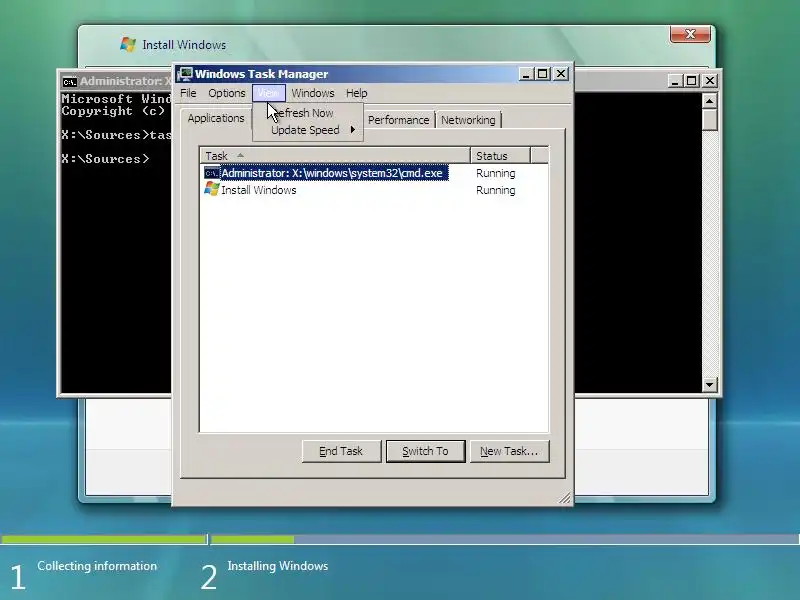The height and width of the screenshot is (600, 800).
Task: Click the command prompt scroll down arrow
Action: [x=709, y=385]
